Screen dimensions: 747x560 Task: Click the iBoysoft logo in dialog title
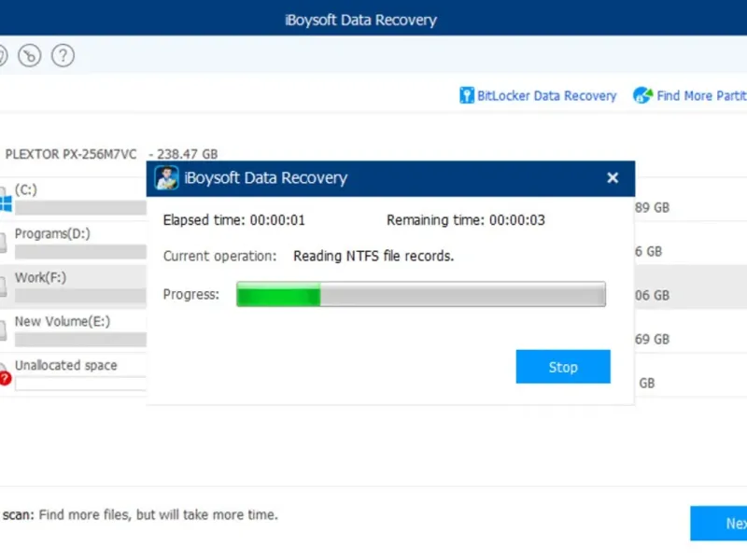click(167, 178)
